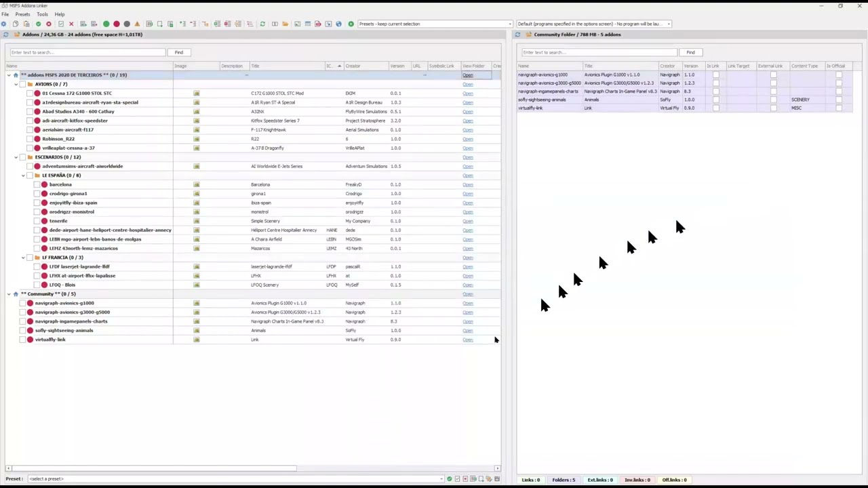Tick the checkbox for aerialsim-aircraft-f117
868x488 pixels.
30,130
